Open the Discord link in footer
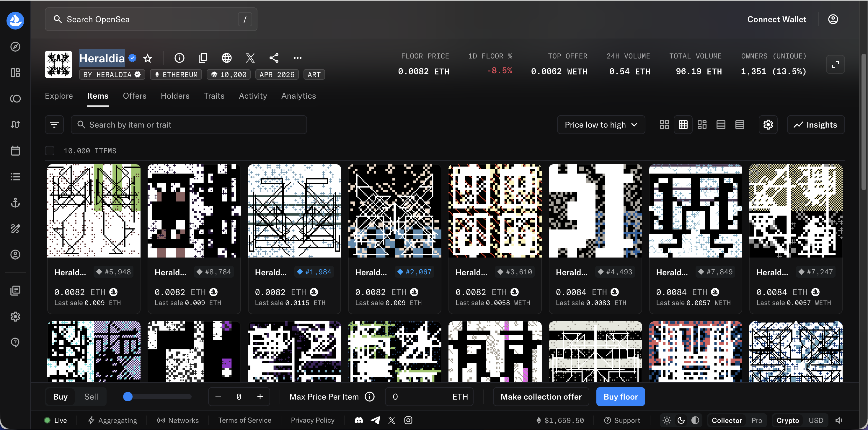Viewport: 868px width, 430px height. (x=359, y=420)
